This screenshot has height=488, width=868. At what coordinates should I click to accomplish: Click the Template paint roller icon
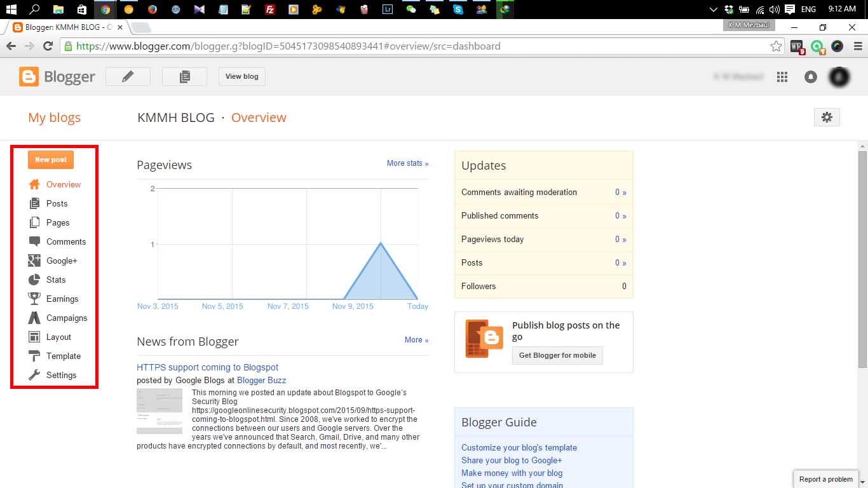point(34,356)
